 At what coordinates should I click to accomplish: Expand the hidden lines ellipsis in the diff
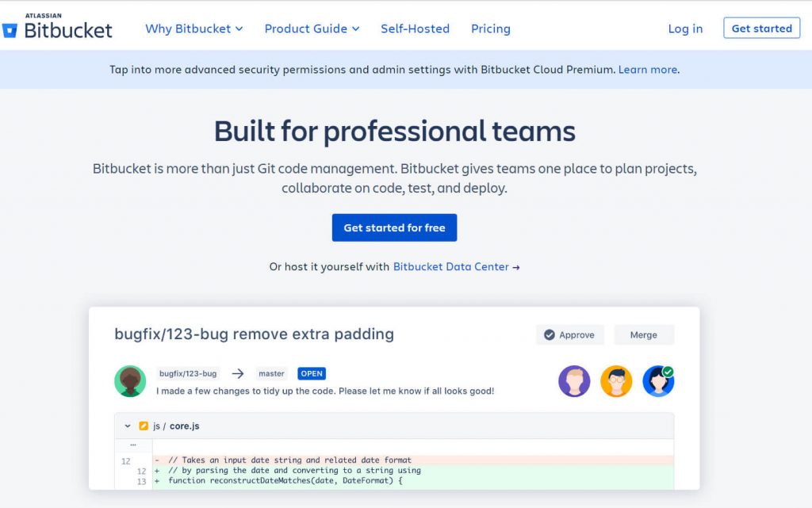(x=133, y=444)
